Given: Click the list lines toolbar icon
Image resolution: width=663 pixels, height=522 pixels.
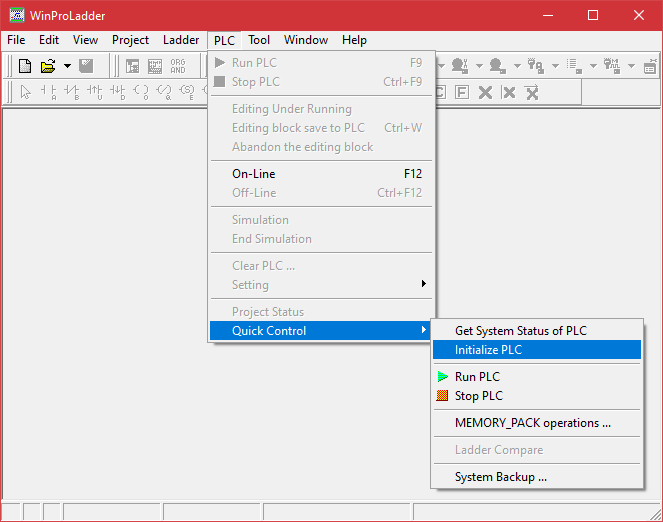Looking at the screenshot, I should [574, 66].
